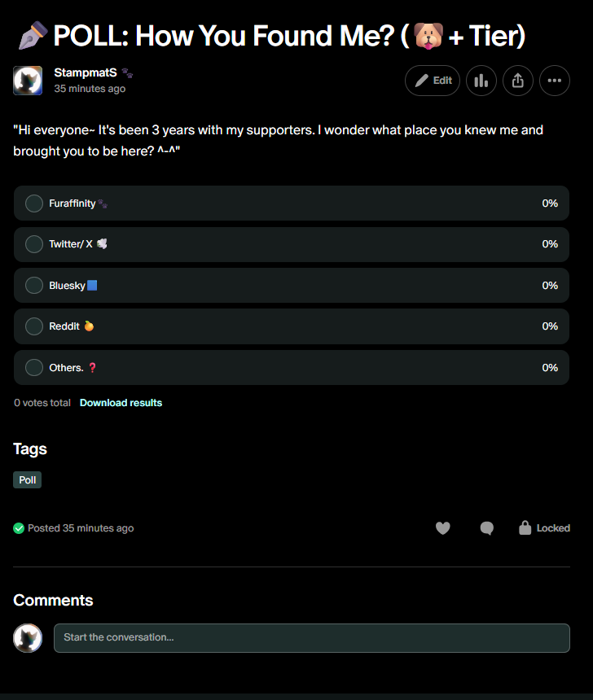Focus the Start the conversation field
Viewport: 593px width, 700px height.
pos(311,638)
